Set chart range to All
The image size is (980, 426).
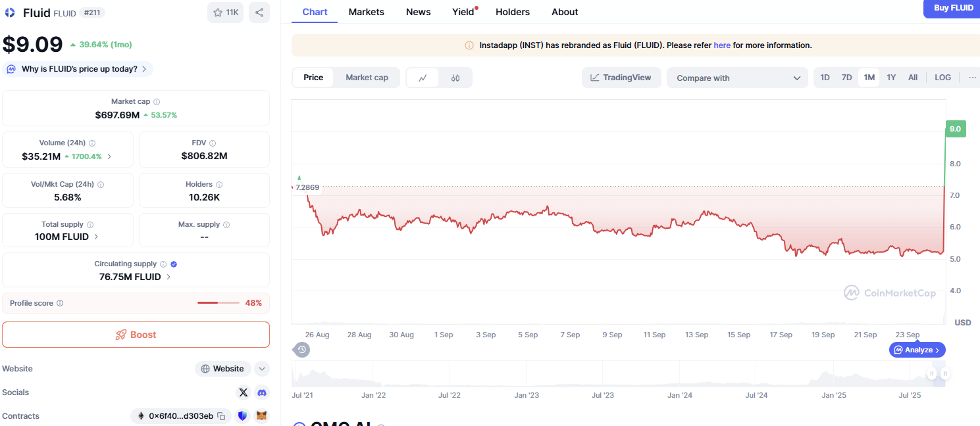(x=913, y=78)
